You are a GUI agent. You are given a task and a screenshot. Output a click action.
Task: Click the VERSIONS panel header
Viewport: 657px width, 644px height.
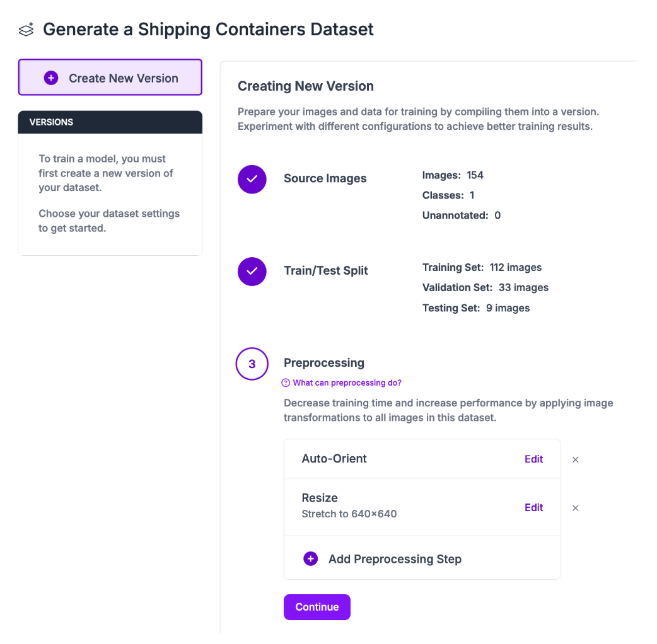110,122
